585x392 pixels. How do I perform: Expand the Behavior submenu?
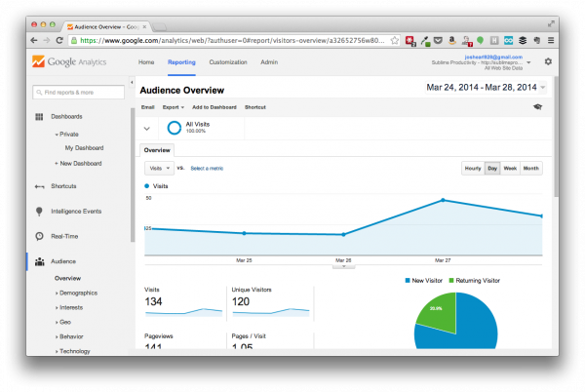point(69,336)
